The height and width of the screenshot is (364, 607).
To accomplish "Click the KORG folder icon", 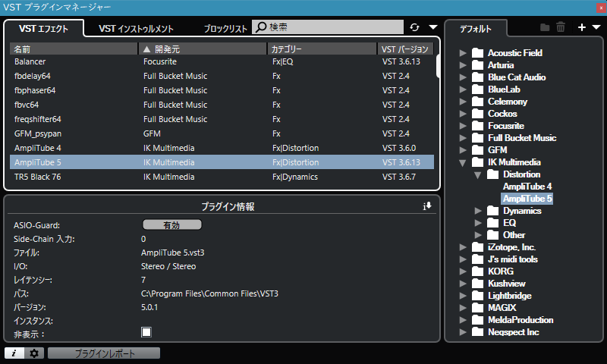I will pos(478,271).
